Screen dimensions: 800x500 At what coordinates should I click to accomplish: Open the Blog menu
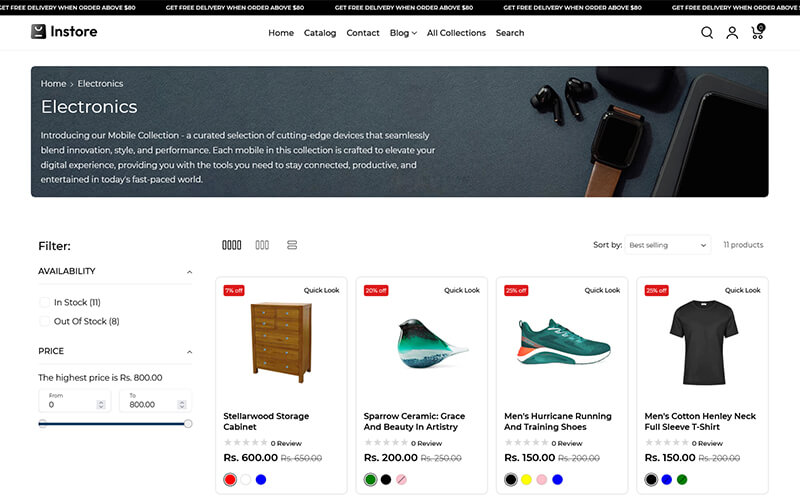[x=402, y=33]
